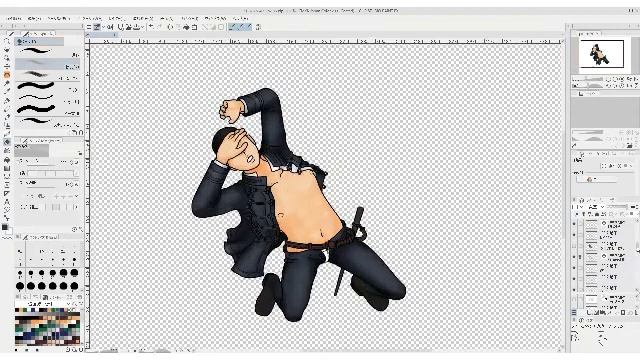The width and height of the screenshot is (640, 360).
Task: Click the navigator thumbnail preview of the drawing
Action: [x=601, y=53]
